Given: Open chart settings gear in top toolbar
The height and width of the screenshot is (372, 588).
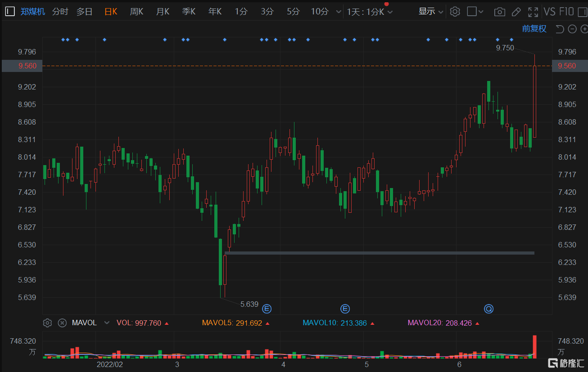Looking at the screenshot, I should tap(455, 12).
